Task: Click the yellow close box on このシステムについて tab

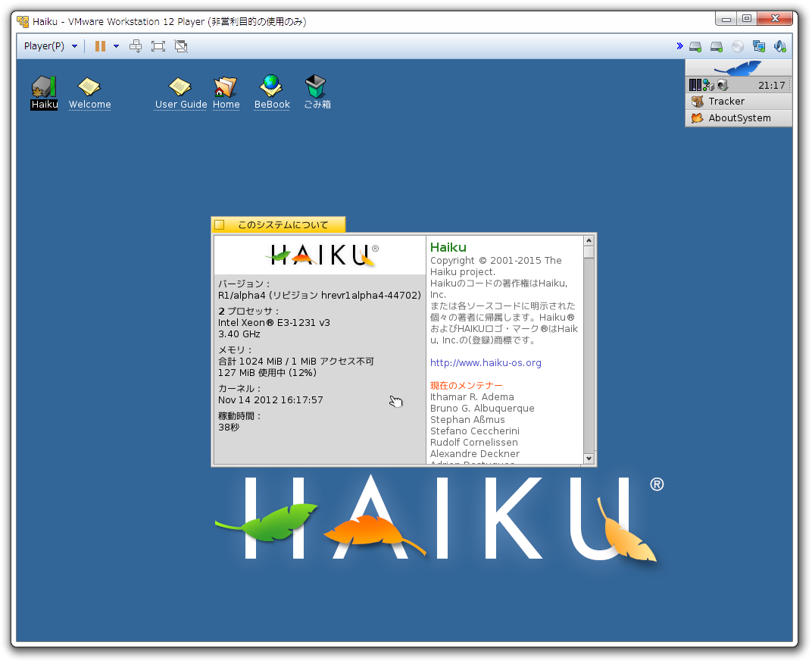Action: click(220, 224)
